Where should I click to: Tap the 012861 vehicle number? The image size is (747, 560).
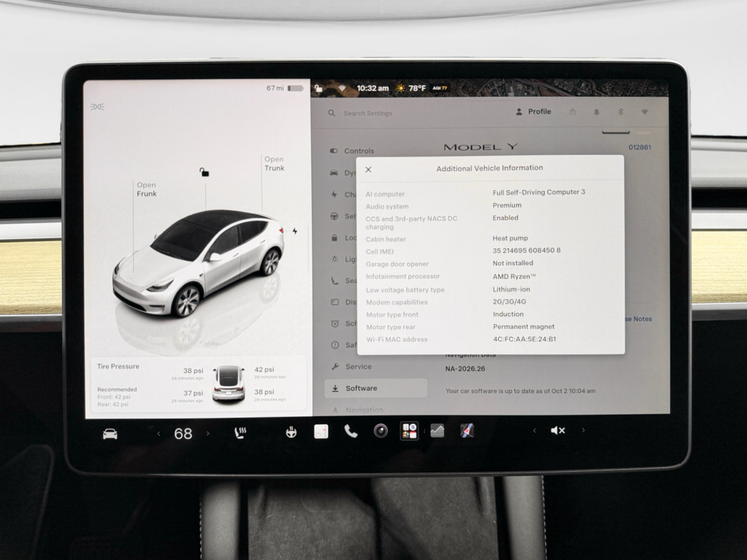coord(639,147)
